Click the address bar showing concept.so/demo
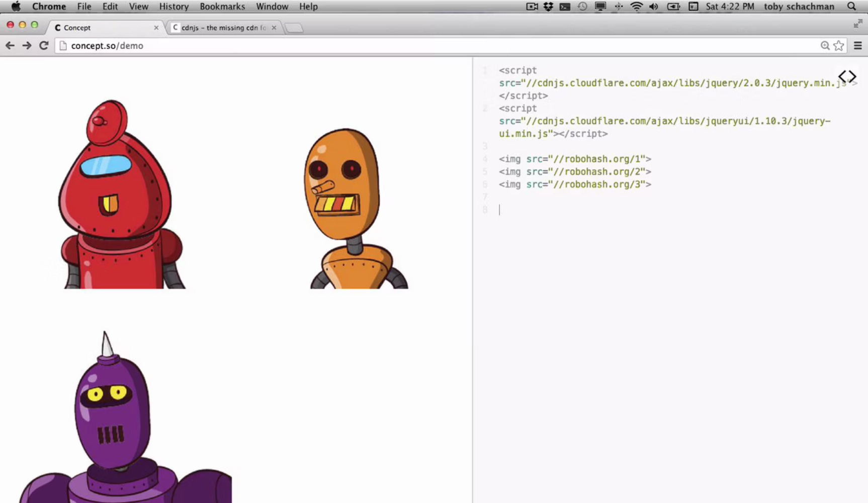 click(x=438, y=46)
